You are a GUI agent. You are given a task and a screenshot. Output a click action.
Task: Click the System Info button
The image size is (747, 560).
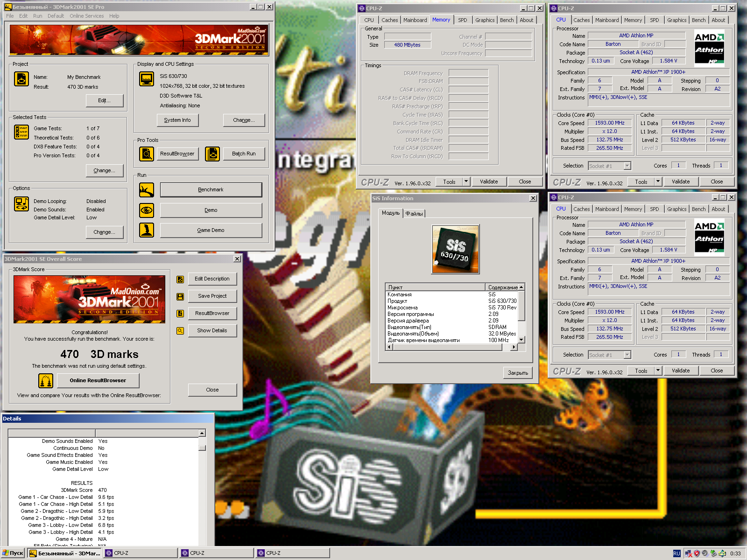(177, 120)
